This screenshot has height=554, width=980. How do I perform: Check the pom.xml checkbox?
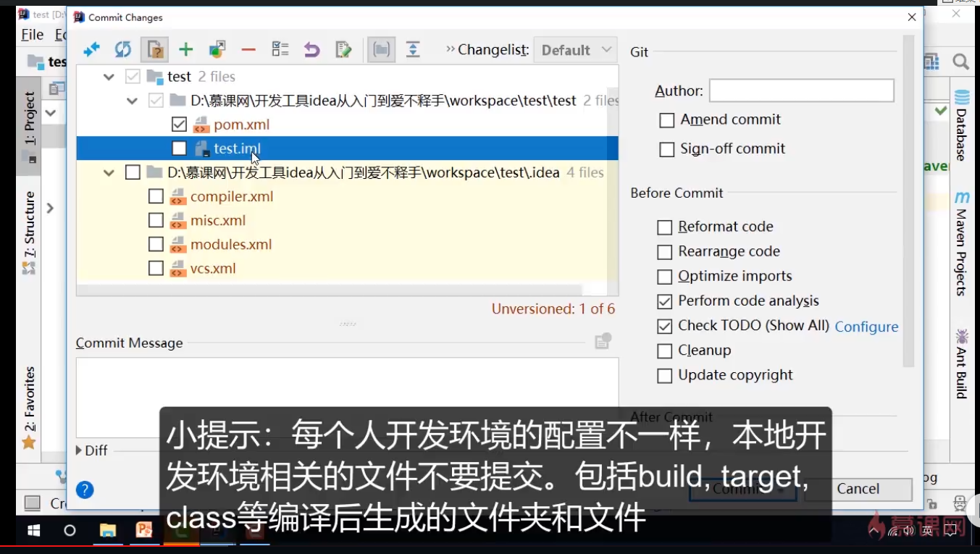coord(179,125)
